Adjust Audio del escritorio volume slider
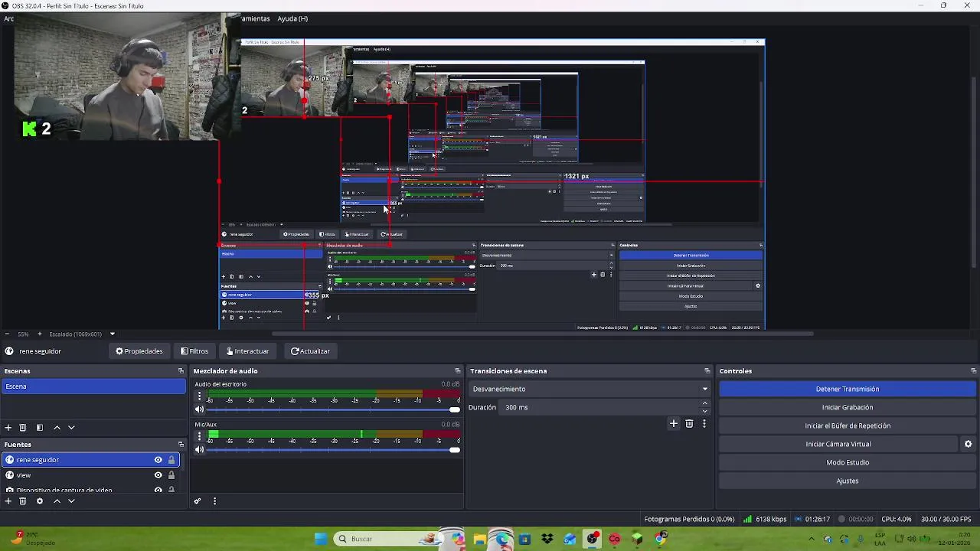The height and width of the screenshot is (551, 980). click(x=334, y=409)
